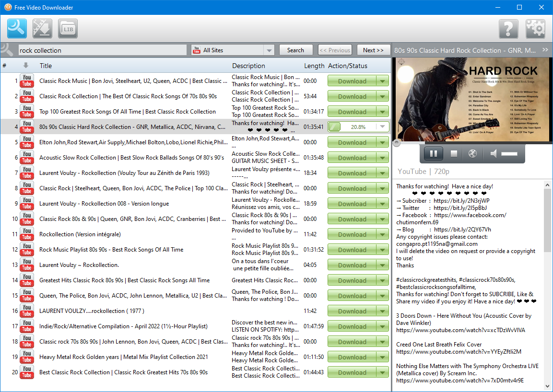
Task: Sort results by Action/Status column
Action: coord(347,66)
